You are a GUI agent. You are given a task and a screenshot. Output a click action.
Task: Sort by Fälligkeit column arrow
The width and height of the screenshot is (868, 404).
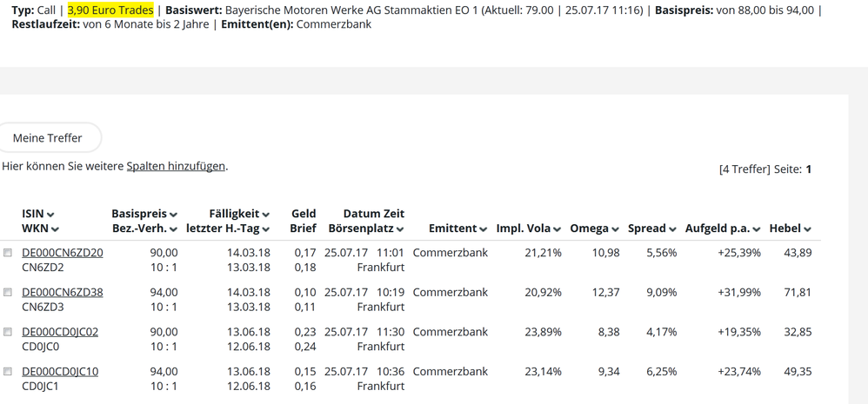266,215
